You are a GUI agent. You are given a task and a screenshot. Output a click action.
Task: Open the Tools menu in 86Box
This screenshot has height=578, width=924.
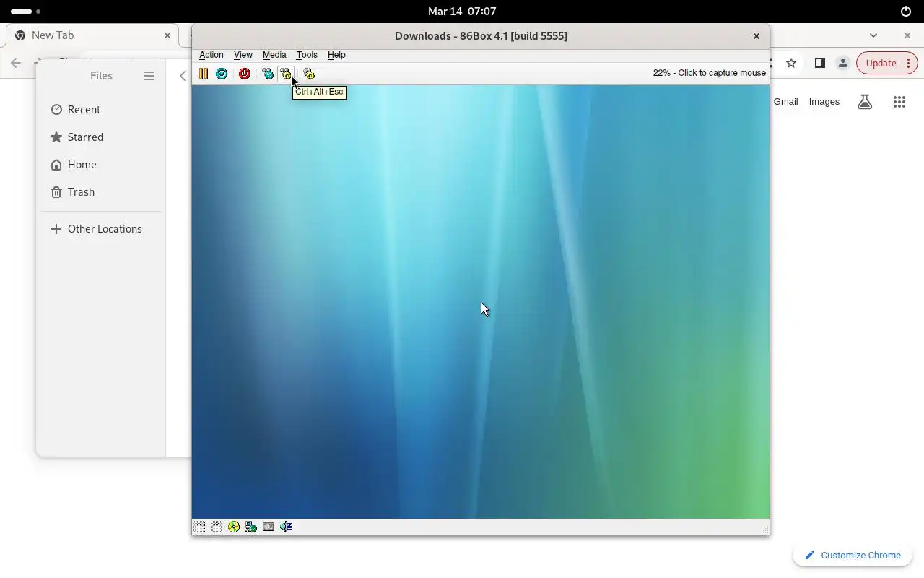307,55
